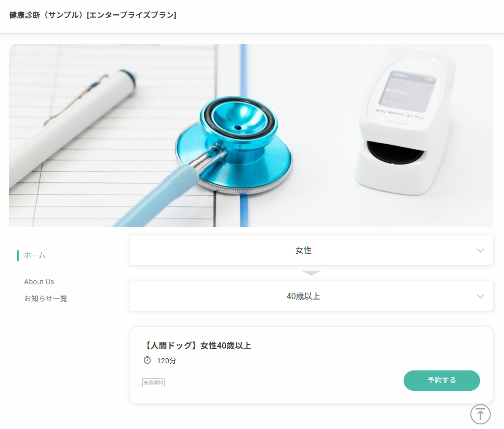This screenshot has height=429, width=504.
Task: Select the ホーム menu item
Action: (35, 255)
